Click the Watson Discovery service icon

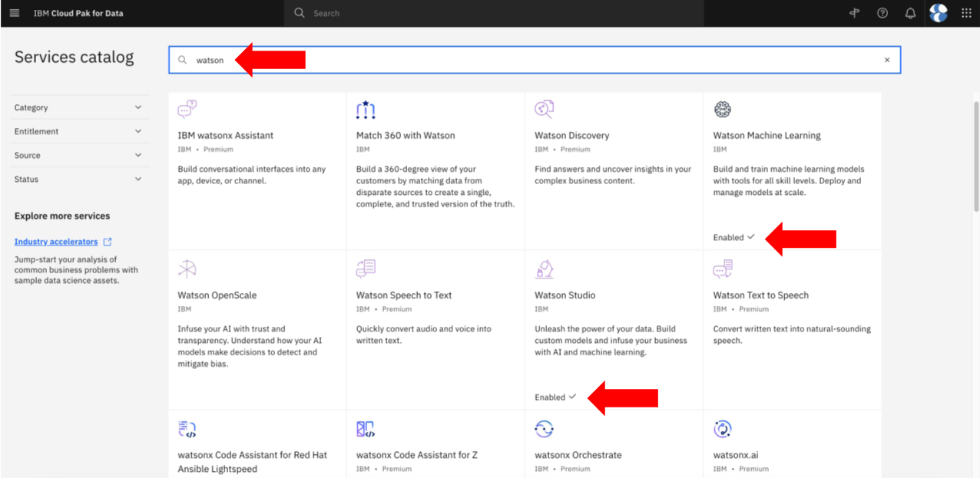point(544,109)
